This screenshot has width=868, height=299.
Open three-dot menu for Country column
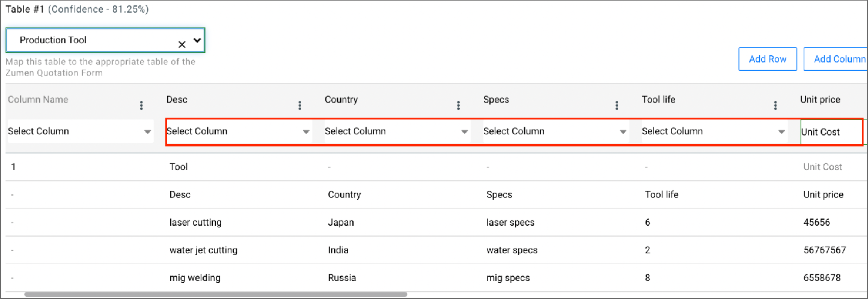(x=459, y=106)
